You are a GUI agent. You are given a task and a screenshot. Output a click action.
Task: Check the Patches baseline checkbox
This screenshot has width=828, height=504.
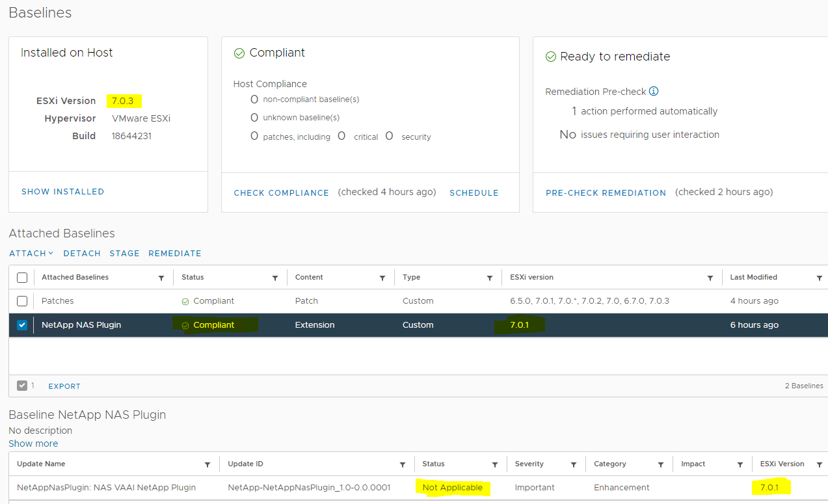(x=22, y=301)
